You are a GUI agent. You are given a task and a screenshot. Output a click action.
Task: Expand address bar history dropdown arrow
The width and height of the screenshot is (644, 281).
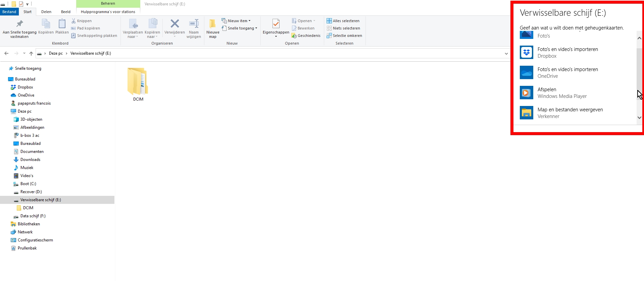506,54
